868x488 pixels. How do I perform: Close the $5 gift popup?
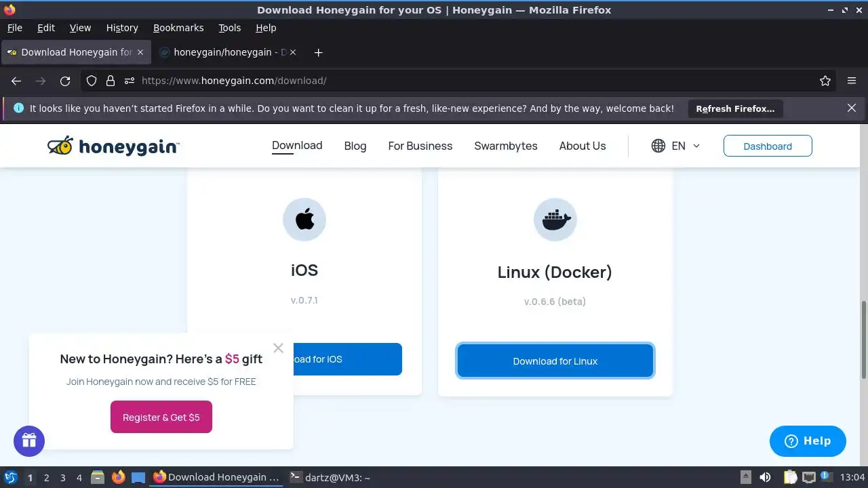pyautogui.click(x=278, y=348)
